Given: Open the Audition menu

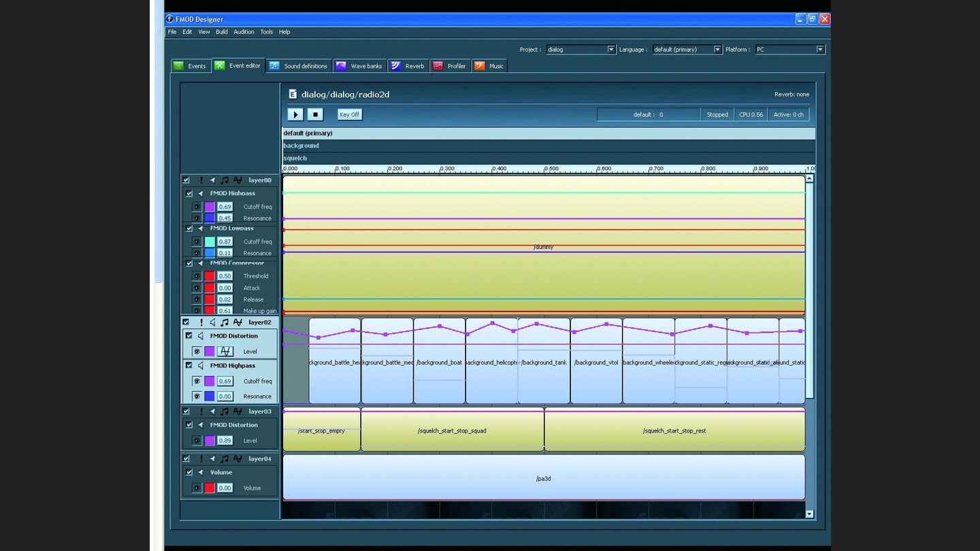Looking at the screenshot, I should [244, 32].
